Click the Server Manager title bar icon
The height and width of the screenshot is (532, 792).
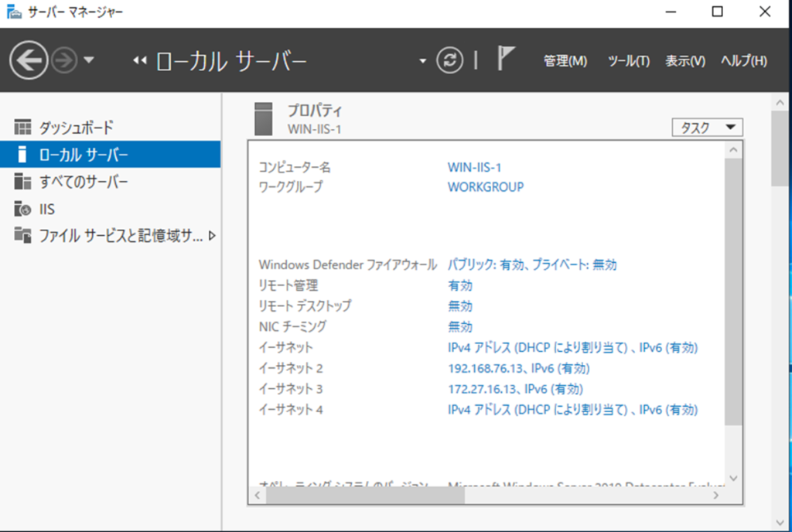click(x=14, y=12)
